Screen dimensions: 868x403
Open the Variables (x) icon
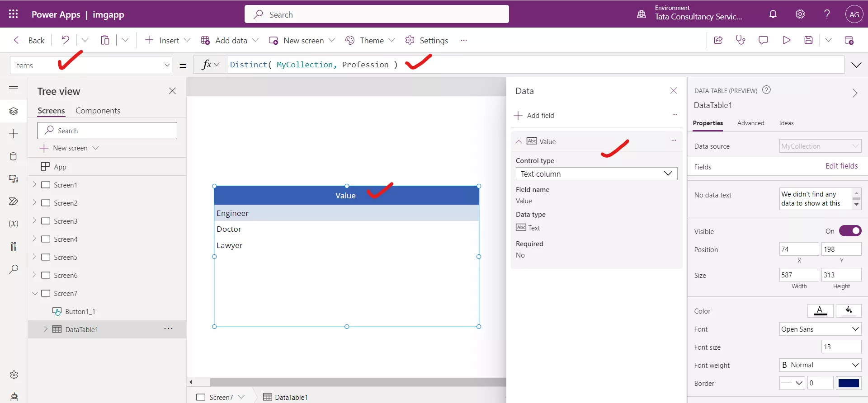click(x=14, y=224)
